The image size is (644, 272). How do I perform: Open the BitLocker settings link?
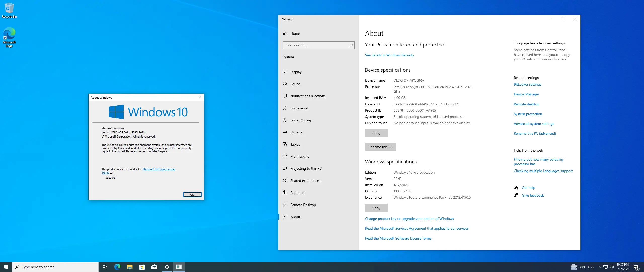527,84
